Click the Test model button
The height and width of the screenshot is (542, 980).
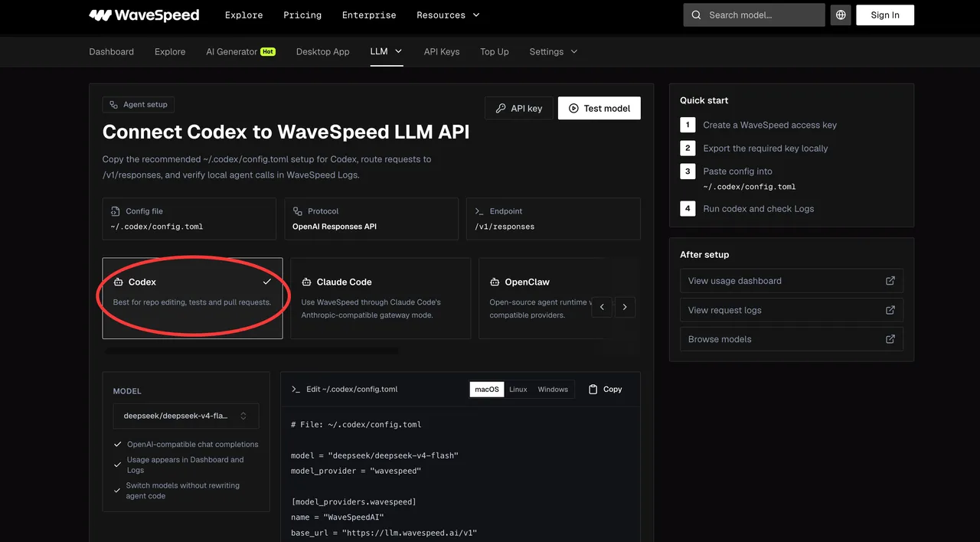(599, 108)
